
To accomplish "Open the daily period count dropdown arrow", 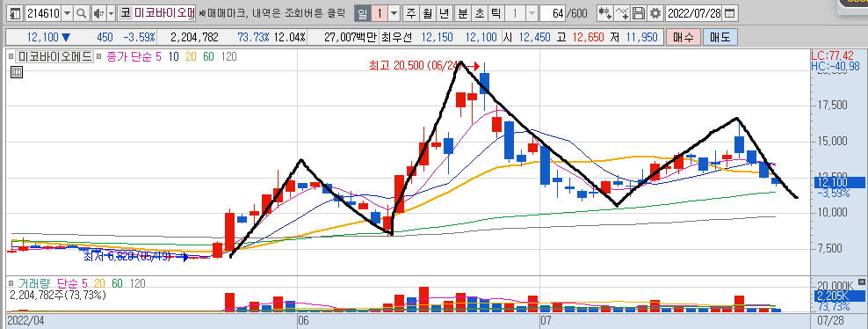I will (394, 13).
